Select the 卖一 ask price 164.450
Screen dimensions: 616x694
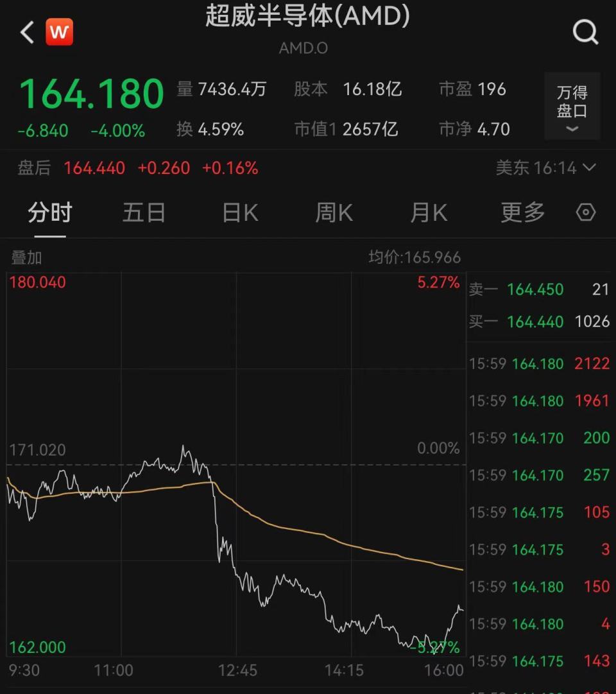coord(535,290)
